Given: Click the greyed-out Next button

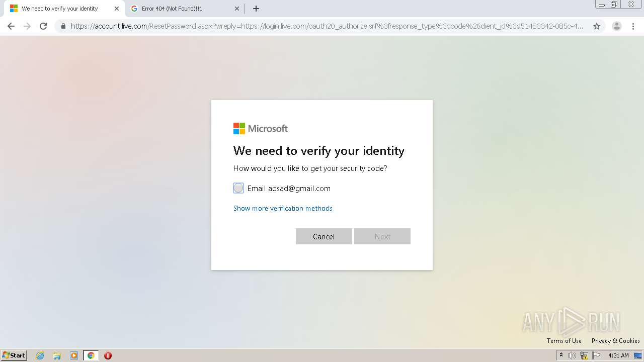Looking at the screenshot, I should pyautogui.click(x=382, y=236).
